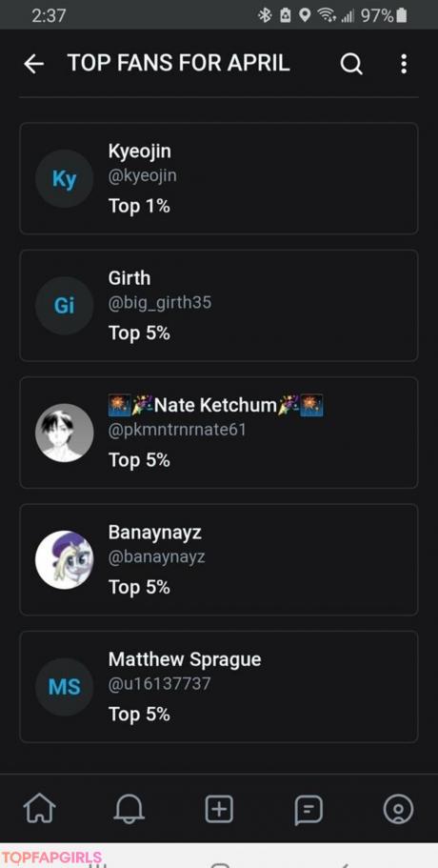Tap Banaynayz's profile picture
Screen dimensions: 438x868
click(x=64, y=559)
